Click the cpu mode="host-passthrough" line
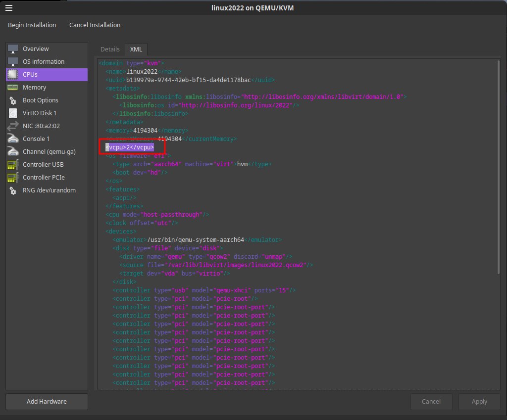The image size is (507, 420). pyautogui.click(x=157, y=214)
